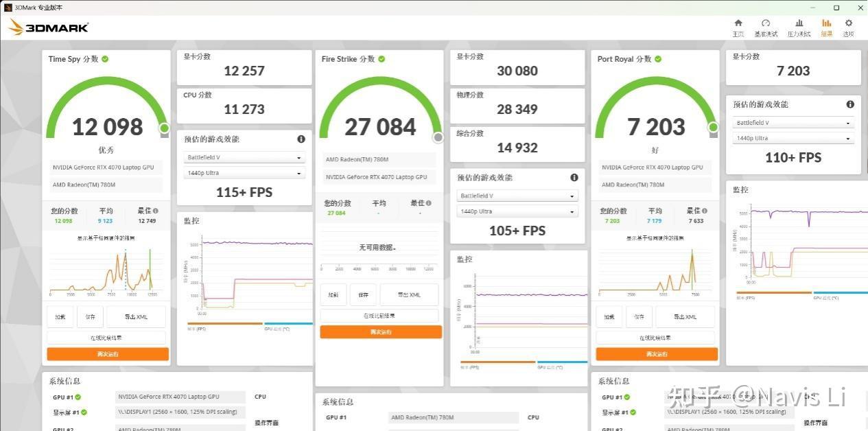Click the Time Spy score gauge handle

[164, 128]
